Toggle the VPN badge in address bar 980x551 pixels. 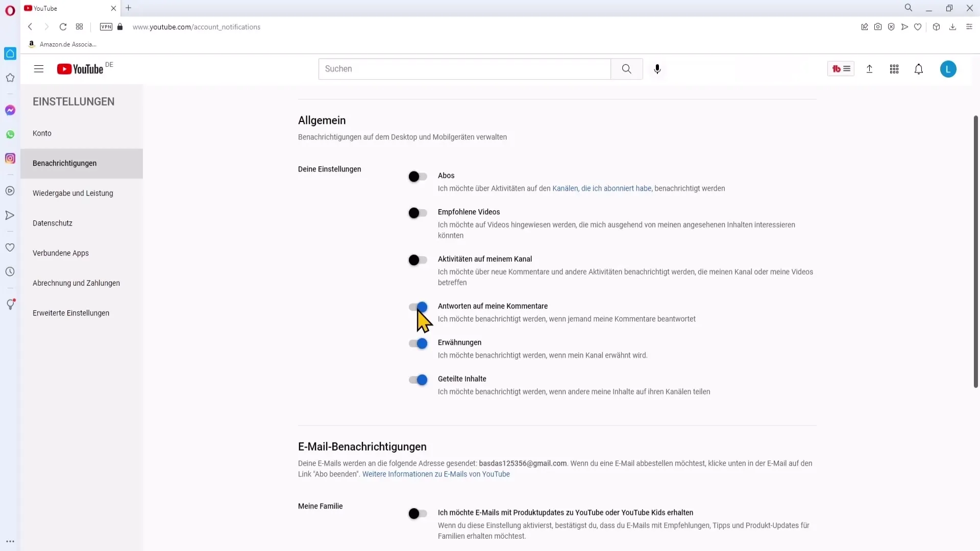point(106,27)
